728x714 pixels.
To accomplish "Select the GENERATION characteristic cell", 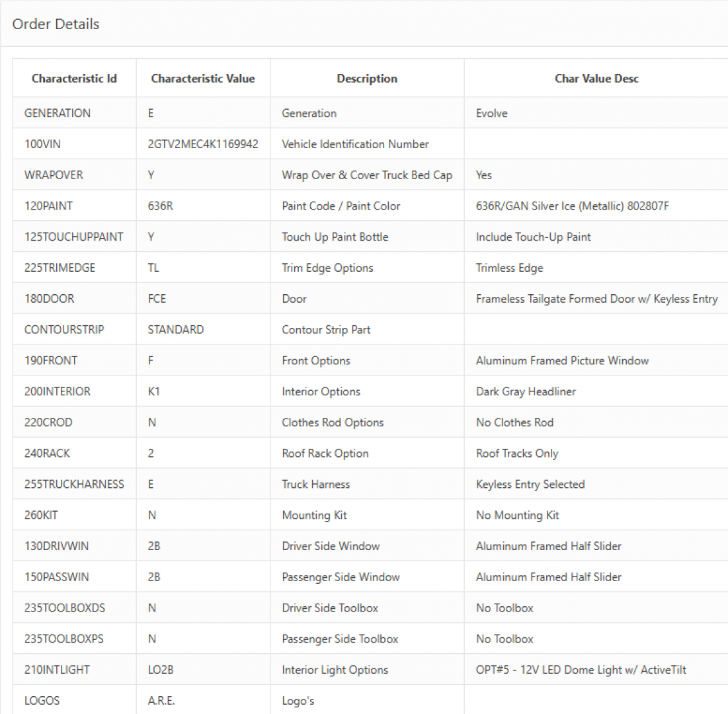I will click(x=58, y=113).
